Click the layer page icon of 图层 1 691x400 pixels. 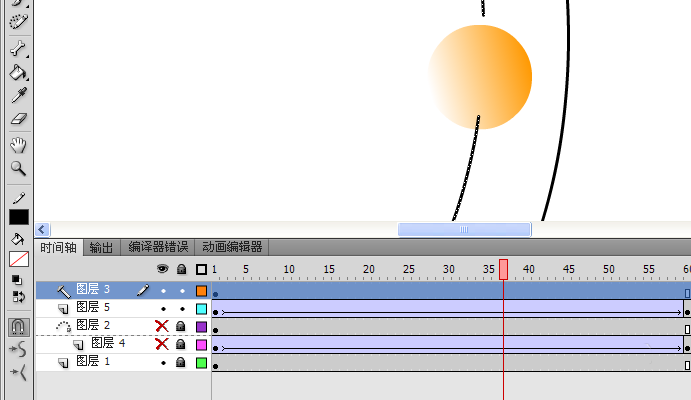pos(63,363)
